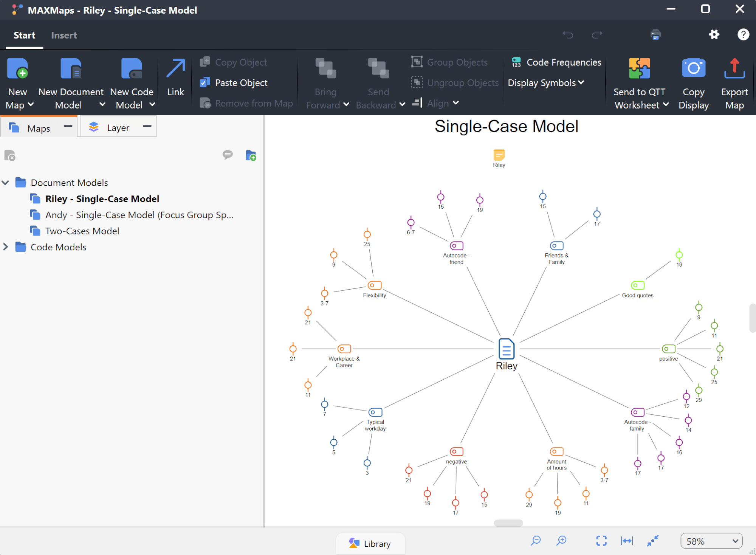This screenshot has width=756, height=555.
Task: Select the Typical workday code node
Action: click(x=375, y=412)
